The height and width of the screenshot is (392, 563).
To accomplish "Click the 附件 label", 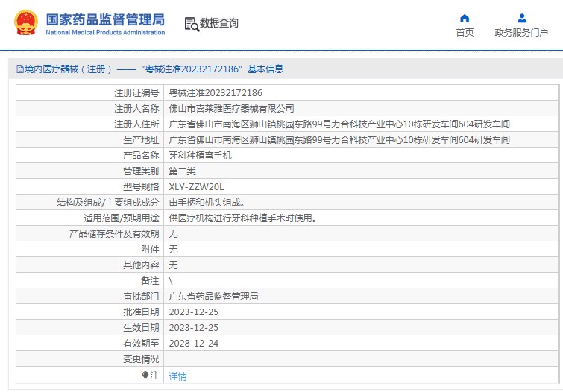I will point(150,250).
